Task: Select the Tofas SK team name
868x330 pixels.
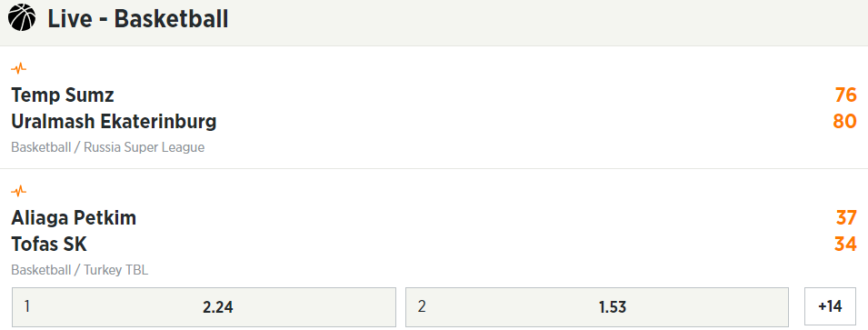Action: [49, 245]
